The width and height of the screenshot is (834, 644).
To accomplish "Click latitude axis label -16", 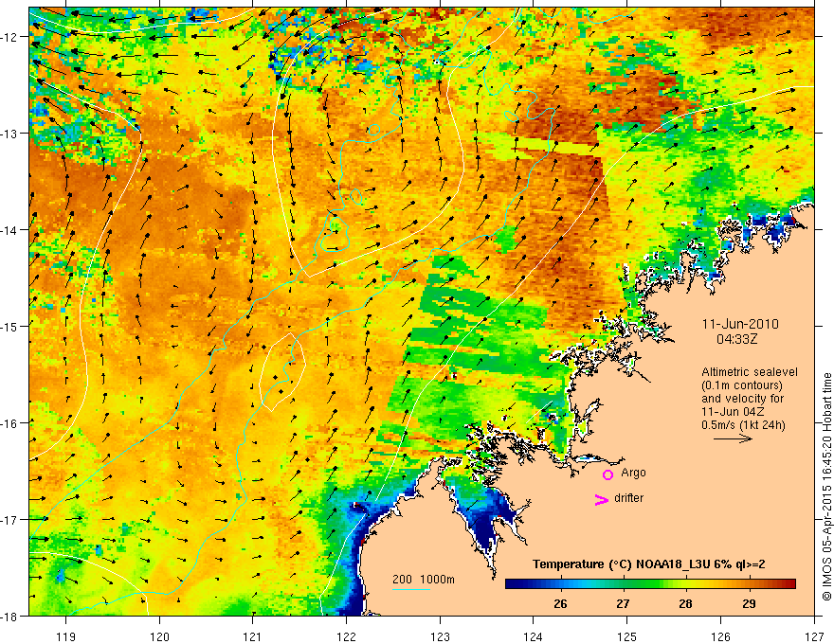I will [x=9, y=423].
